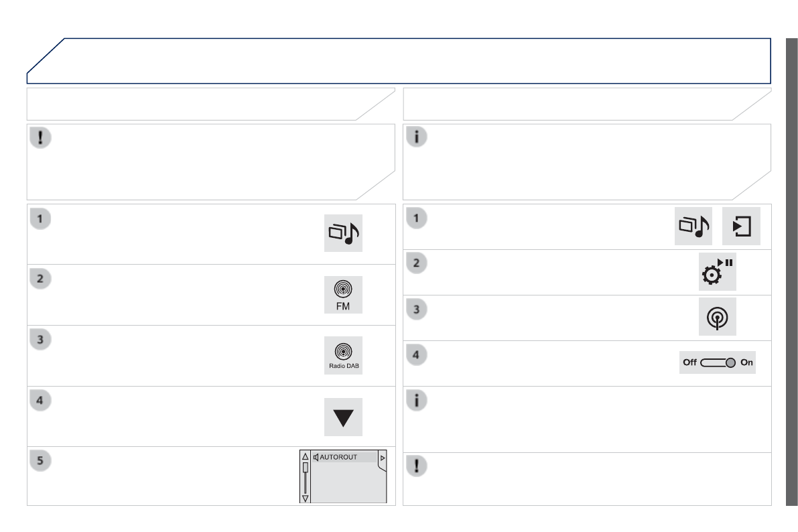Click the warning icon at the bottom right

click(x=417, y=466)
